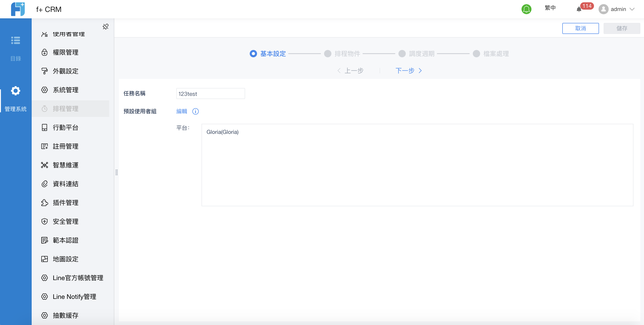Click the 使用者管理 icon
The image size is (644, 325).
45,34
